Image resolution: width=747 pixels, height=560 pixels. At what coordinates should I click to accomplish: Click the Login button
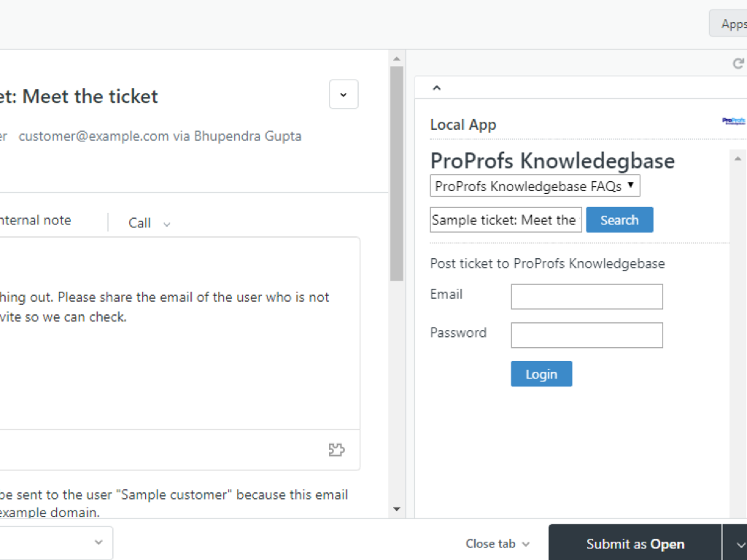pyautogui.click(x=541, y=374)
